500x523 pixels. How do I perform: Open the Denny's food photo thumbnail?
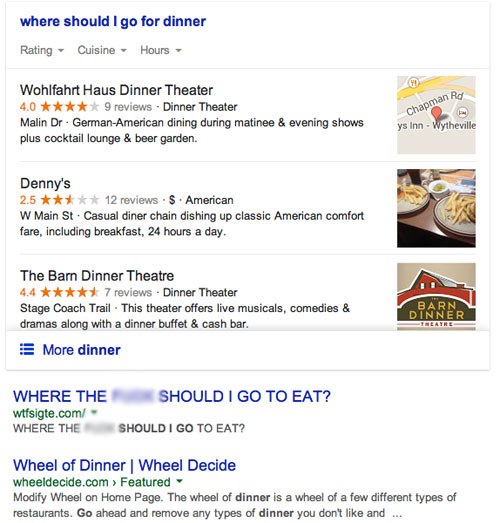[x=436, y=208]
